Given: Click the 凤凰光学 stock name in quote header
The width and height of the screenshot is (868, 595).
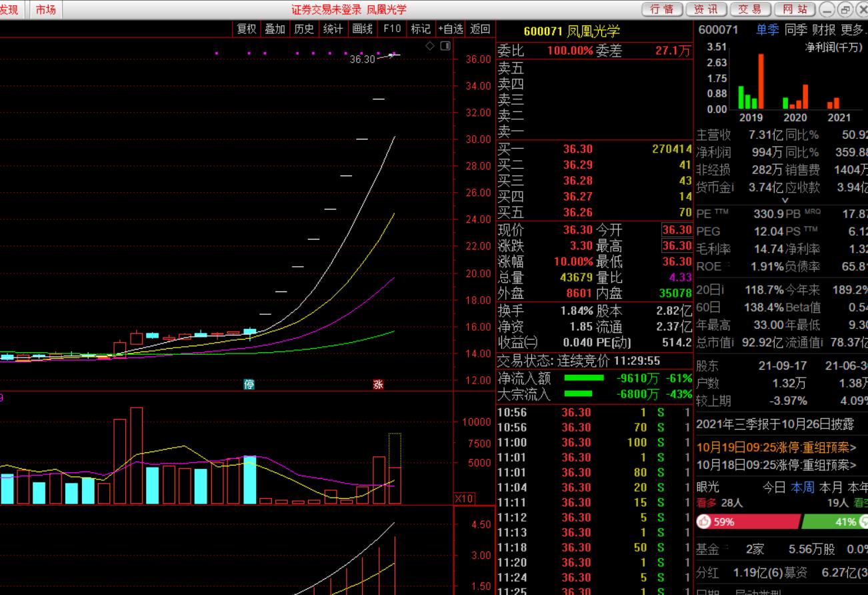Looking at the screenshot, I should (593, 31).
